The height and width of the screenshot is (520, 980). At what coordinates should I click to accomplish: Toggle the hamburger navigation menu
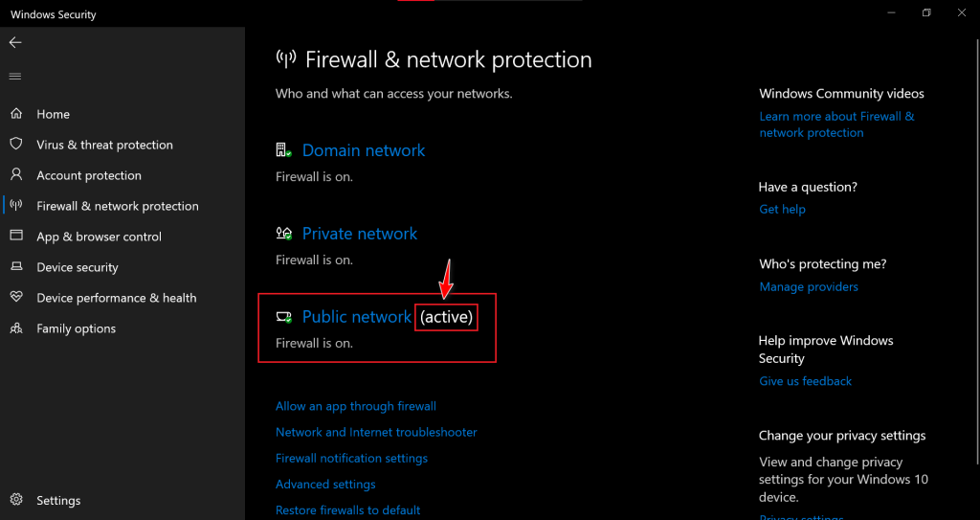tap(15, 76)
